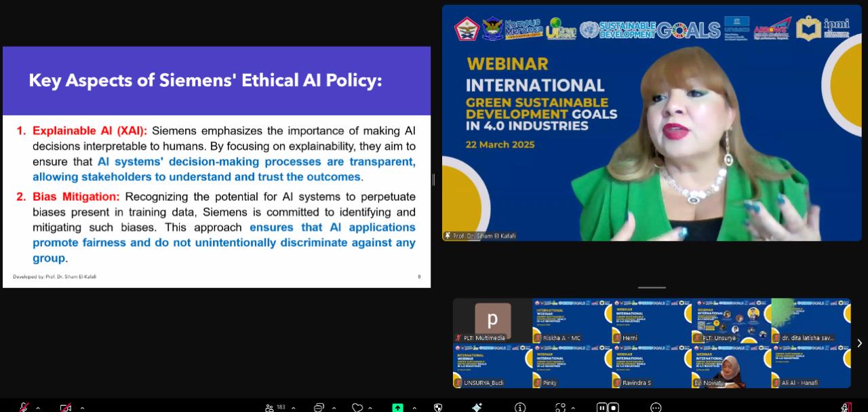Show next page of participant thumbnails

click(x=859, y=343)
